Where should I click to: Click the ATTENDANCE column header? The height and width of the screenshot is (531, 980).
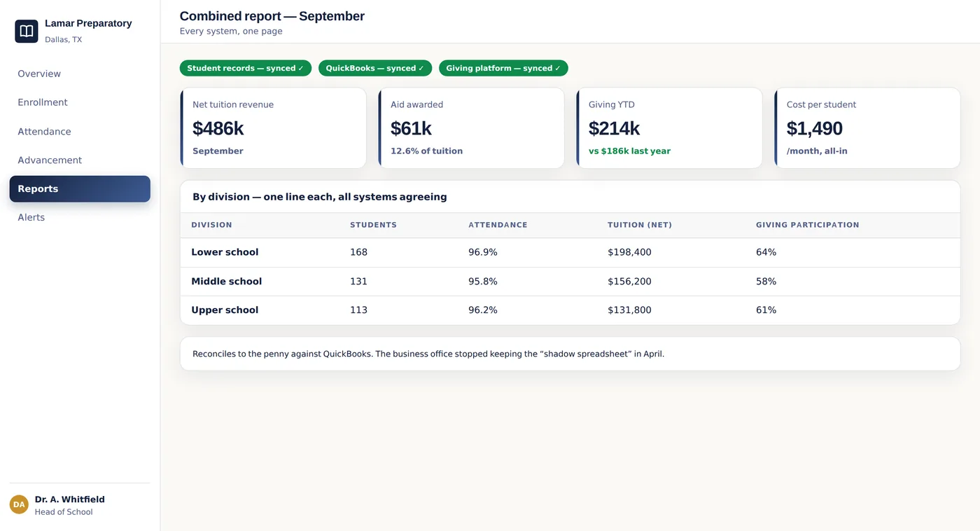click(x=498, y=225)
